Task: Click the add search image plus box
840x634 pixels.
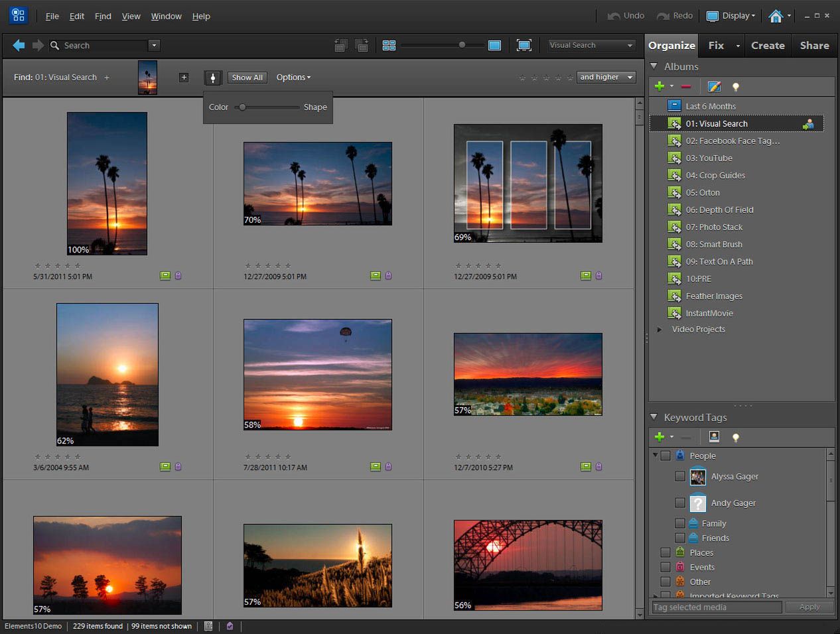Action: point(184,78)
